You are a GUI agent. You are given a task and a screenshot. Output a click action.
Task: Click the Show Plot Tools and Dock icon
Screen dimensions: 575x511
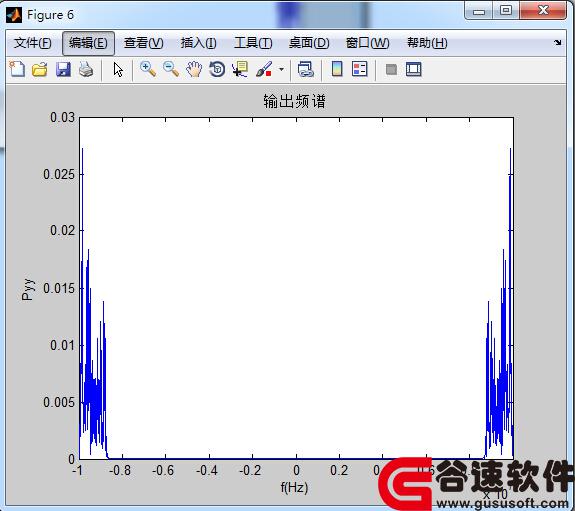414,69
